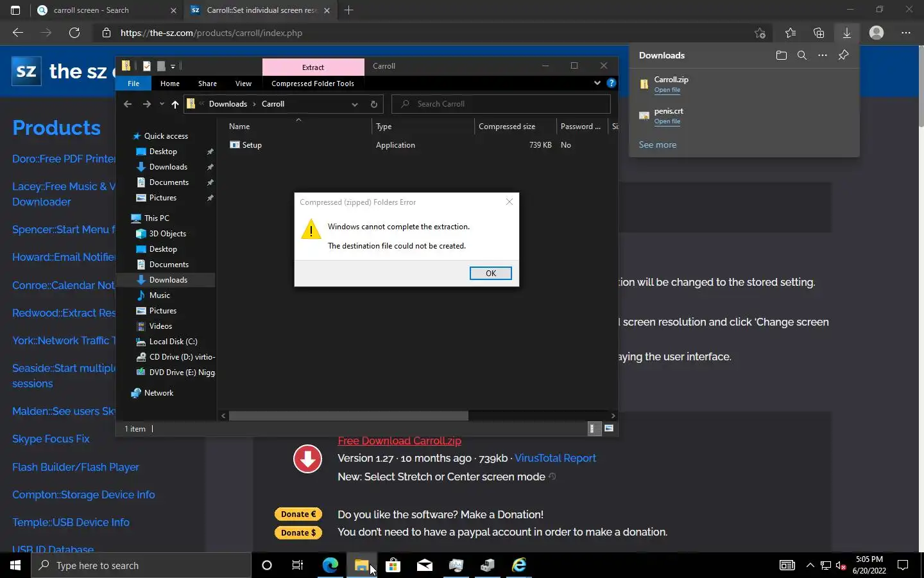Open the Edge downloads toolbar button
The height and width of the screenshot is (578, 924).
click(846, 33)
